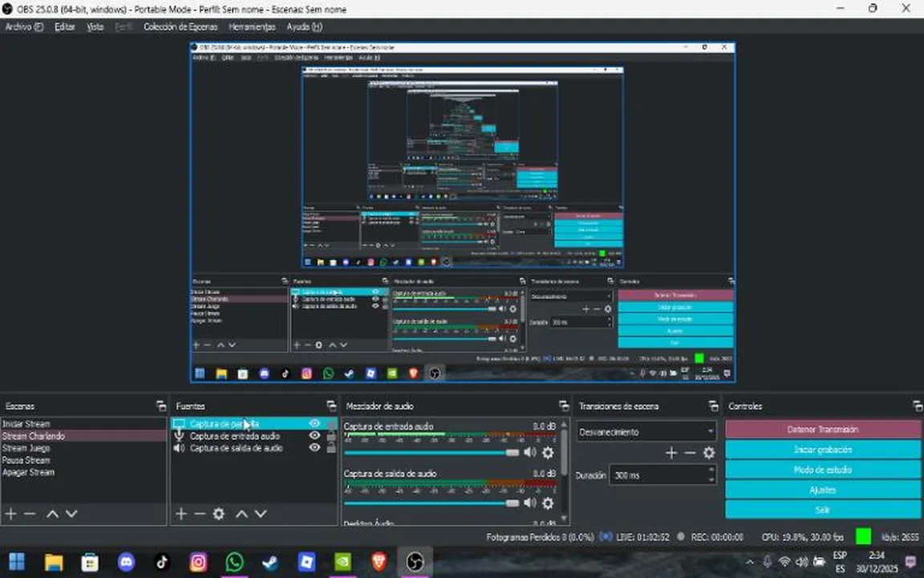Click the Salir button
This screenshot has height=578, width=924.
[x=823, y=510]
